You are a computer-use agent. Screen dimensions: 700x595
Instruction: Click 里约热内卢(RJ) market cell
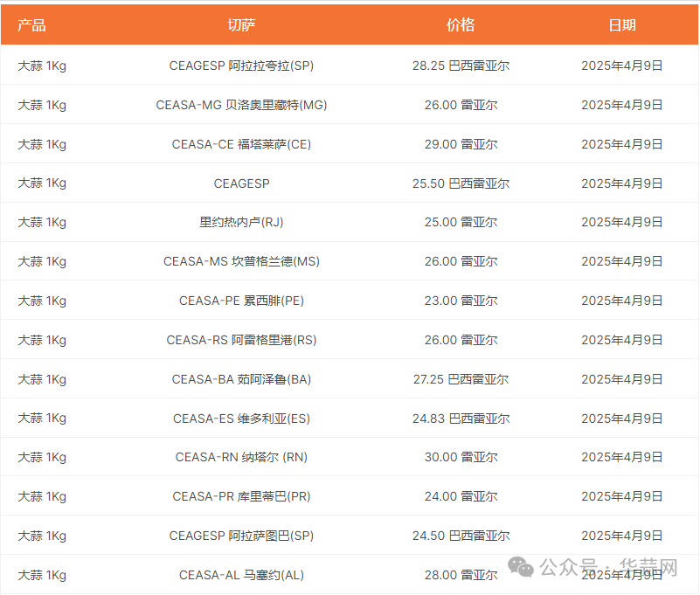241,222
